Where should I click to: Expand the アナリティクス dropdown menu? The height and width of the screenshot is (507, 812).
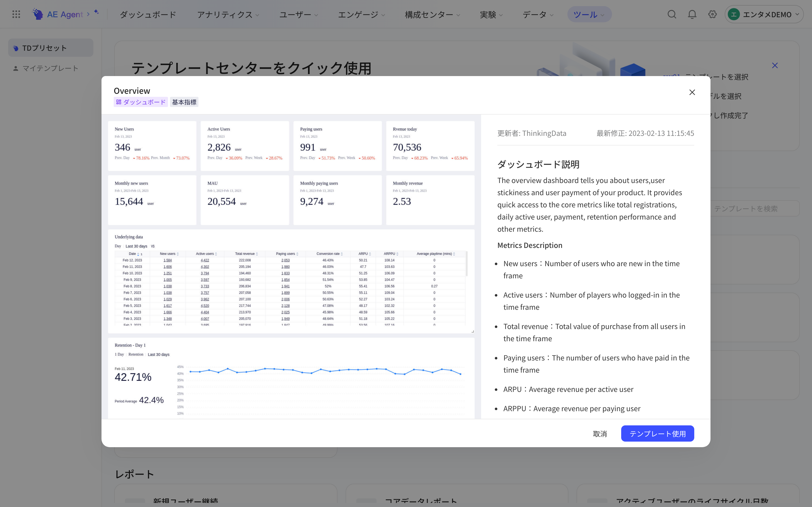228,14
